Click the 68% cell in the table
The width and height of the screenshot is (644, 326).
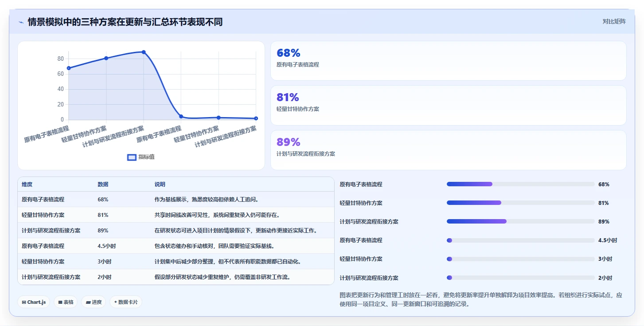103,200
